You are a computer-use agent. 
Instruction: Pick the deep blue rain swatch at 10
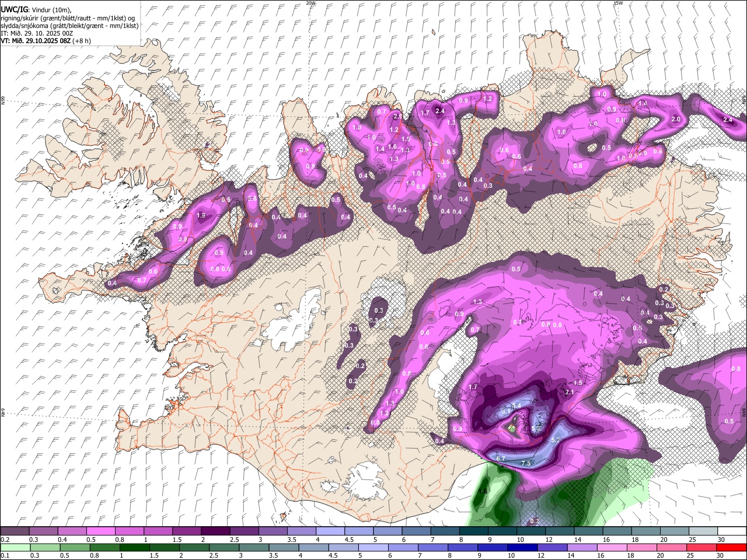[522, 547]
